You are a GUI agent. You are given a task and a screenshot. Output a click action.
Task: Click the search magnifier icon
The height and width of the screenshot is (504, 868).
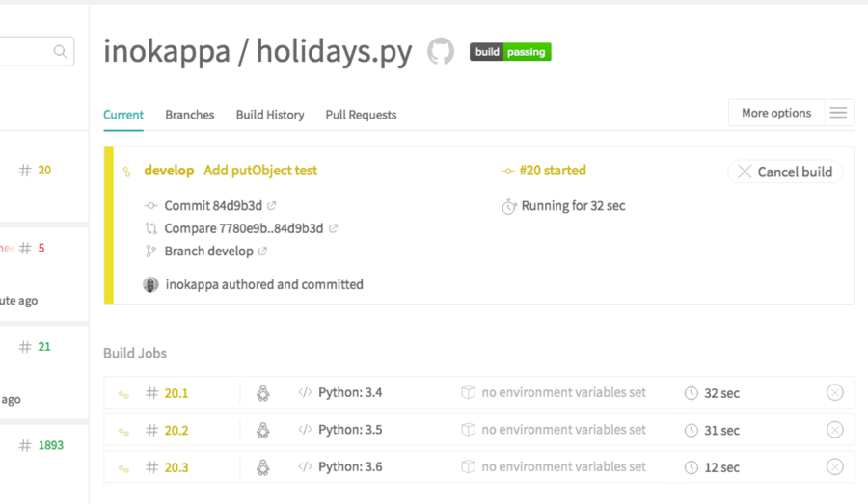[61, 51]
